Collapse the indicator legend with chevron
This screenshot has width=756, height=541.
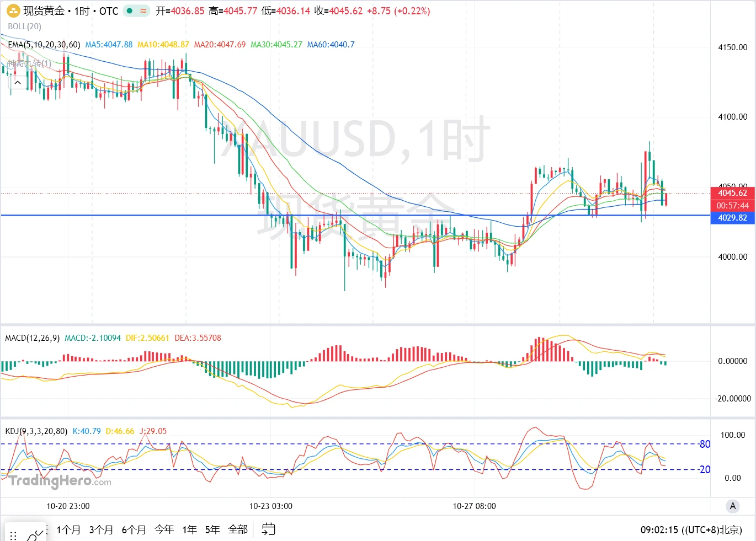click(x=18, y=83)
